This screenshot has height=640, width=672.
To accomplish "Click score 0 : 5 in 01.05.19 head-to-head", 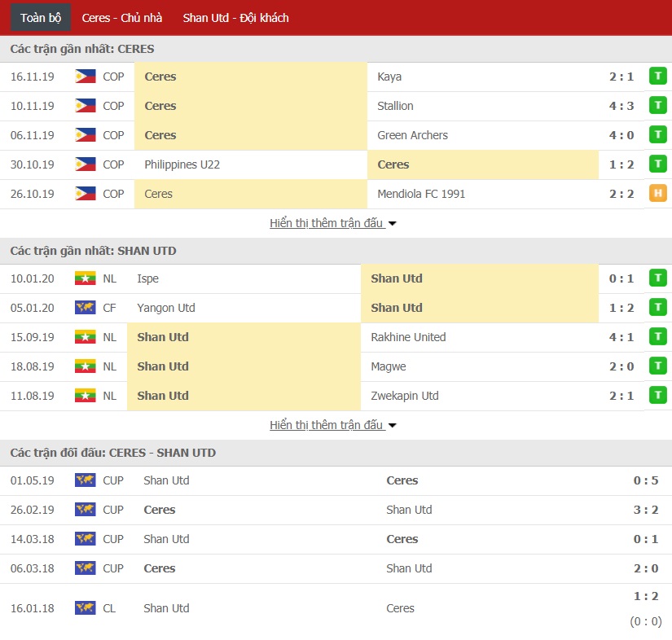I will (x=646, y=480).
